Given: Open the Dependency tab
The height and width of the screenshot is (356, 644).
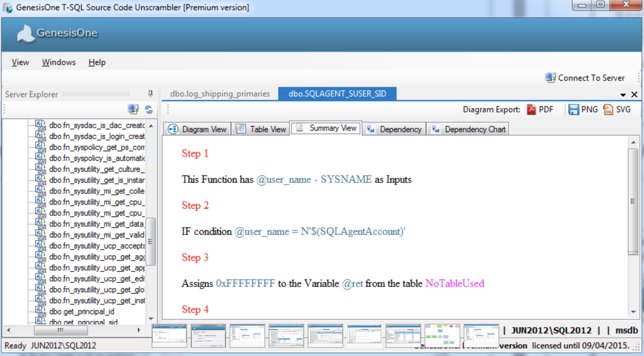Looking at the screenshot, I should click(x=394, y=129).
